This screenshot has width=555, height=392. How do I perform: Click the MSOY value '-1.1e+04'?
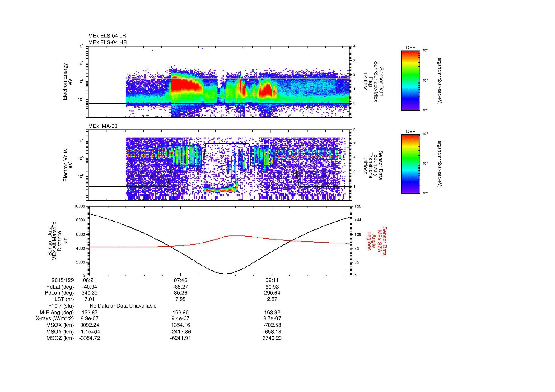coord(89,332)
